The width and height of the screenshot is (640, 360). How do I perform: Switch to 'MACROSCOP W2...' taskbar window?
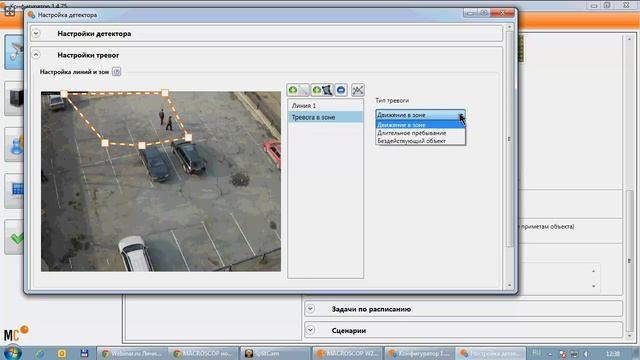tap(347, 353)
